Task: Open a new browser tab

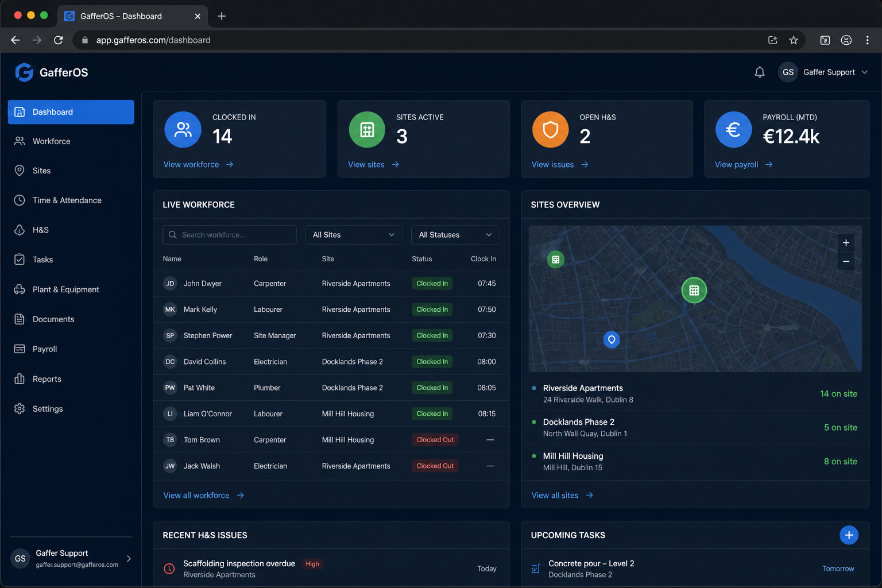Action: [x=222, y=16]
